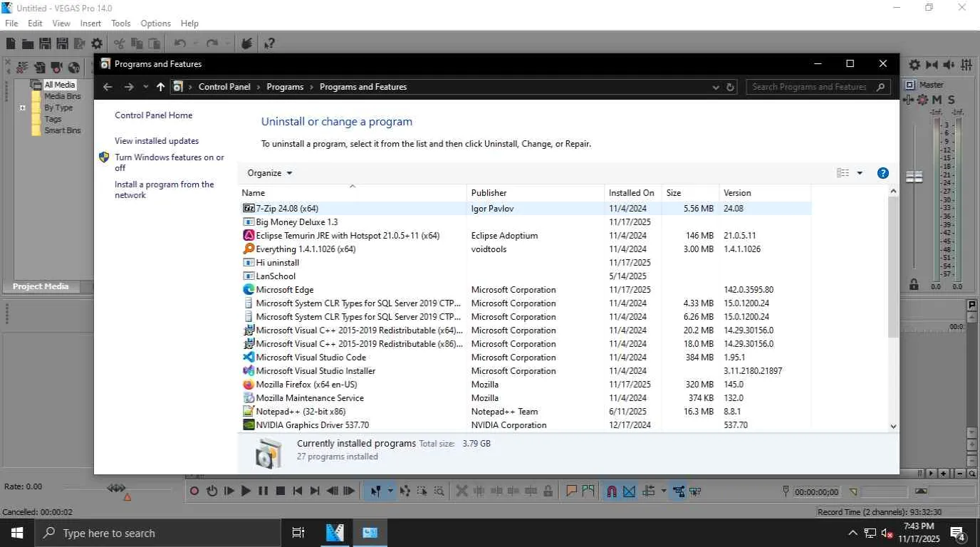Create a new project in VEGAS toolbar
Viewport: 980px width, 547px height.
11,44
